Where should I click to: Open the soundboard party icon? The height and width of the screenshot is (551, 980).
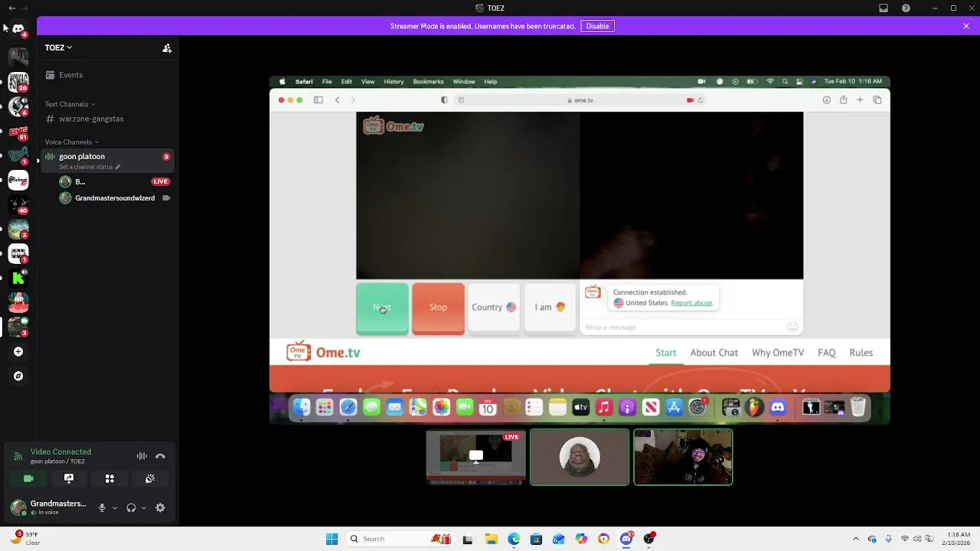click(x=150, y=478)
